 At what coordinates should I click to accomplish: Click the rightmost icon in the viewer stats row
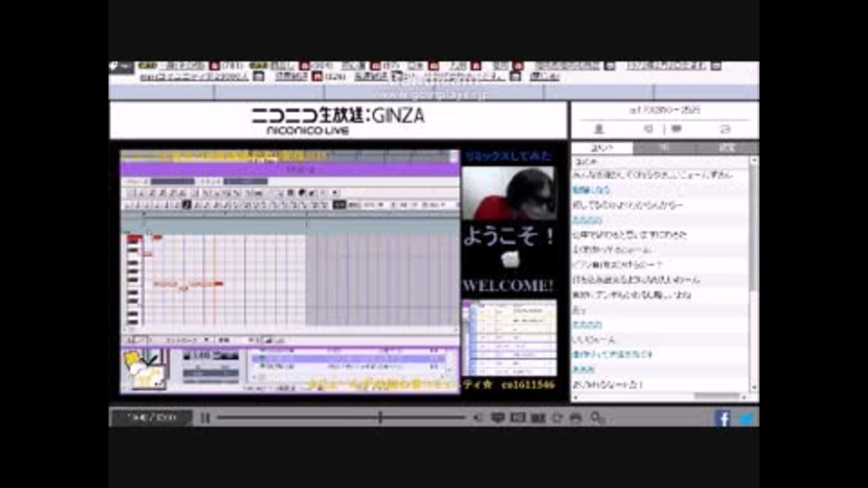[725, 129]
